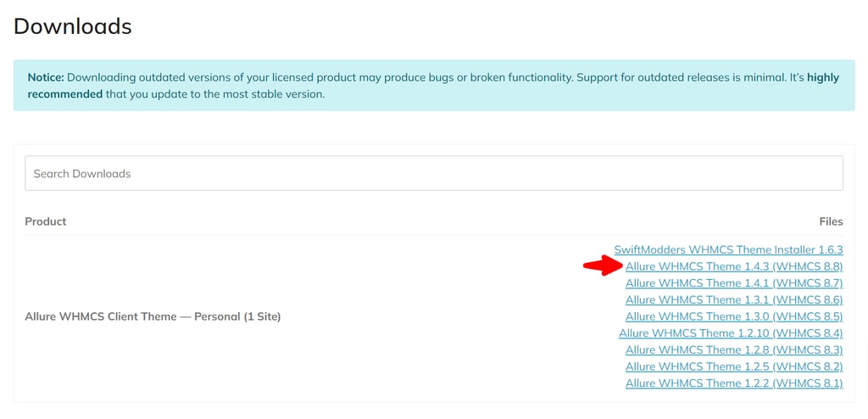Image resolution: width=868 pixels, height=419 pixels.
Task: Click Allure WHMCS Theme 1.2.5 link
Action: pos(734,366)
